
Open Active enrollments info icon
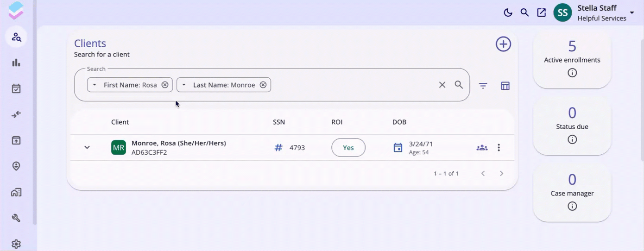click(572, 73)
